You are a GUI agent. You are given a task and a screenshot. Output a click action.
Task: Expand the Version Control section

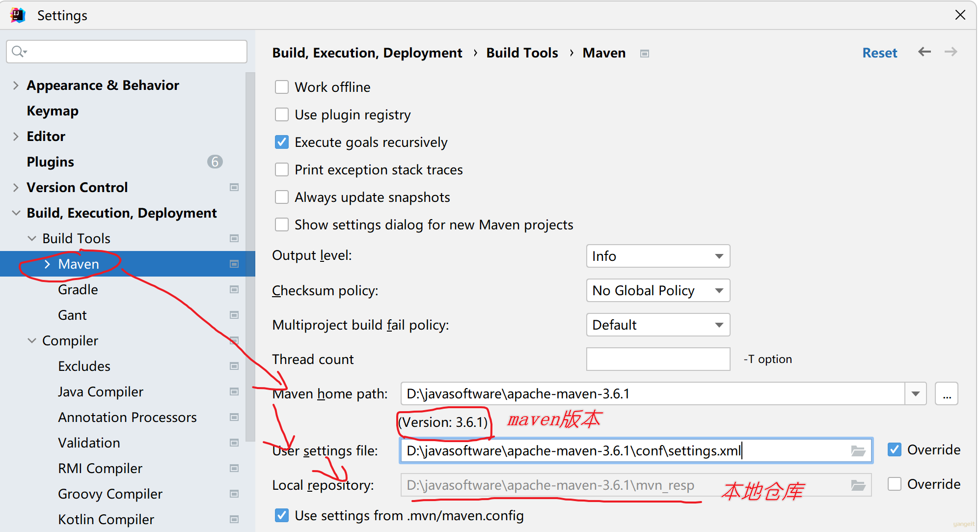click(16, 188)
